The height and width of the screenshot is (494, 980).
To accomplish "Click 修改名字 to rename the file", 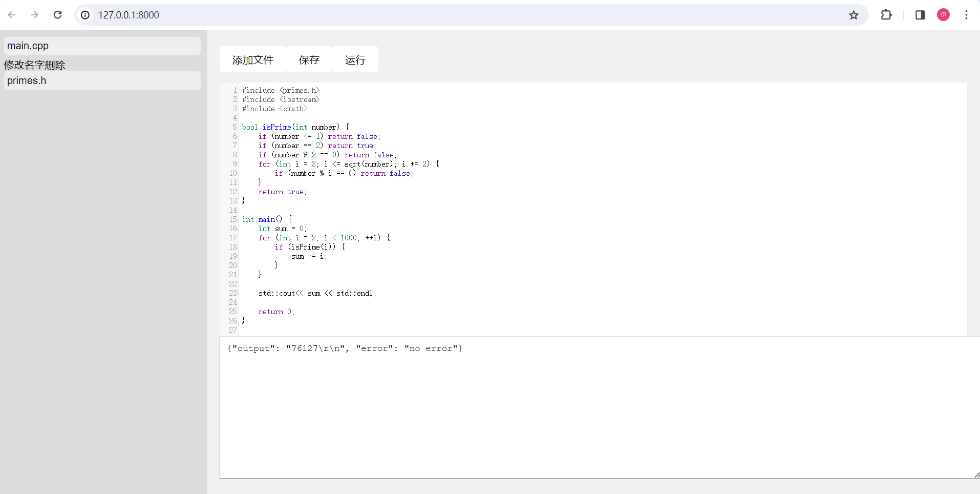I will pos(25,65).
